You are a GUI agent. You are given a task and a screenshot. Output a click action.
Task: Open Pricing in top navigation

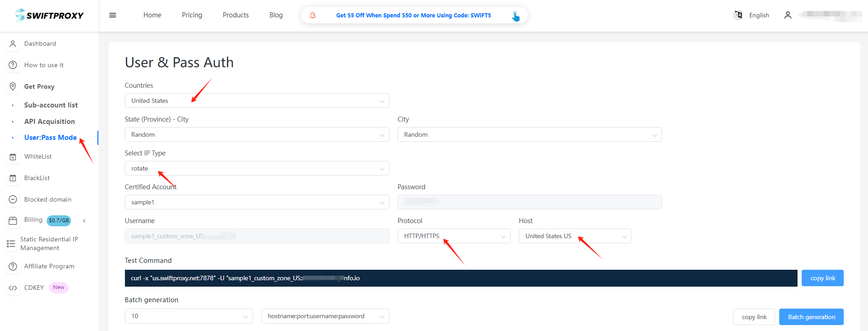tap(192, 15)
